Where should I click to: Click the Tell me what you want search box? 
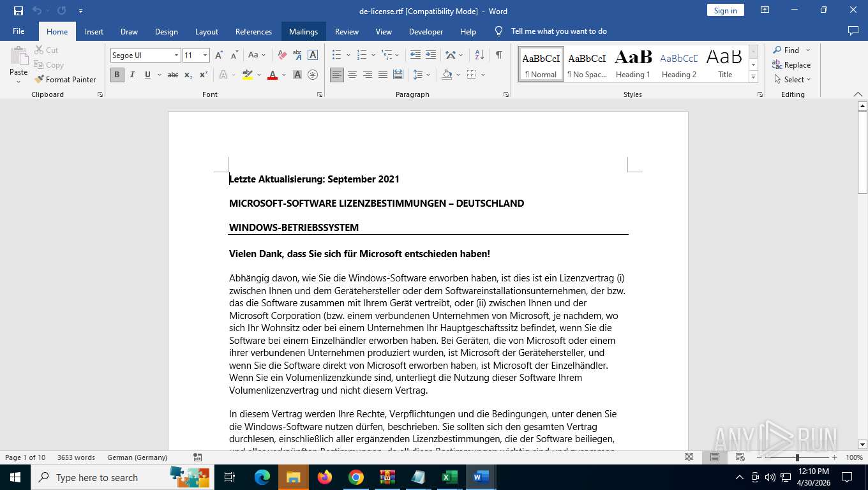559,31
